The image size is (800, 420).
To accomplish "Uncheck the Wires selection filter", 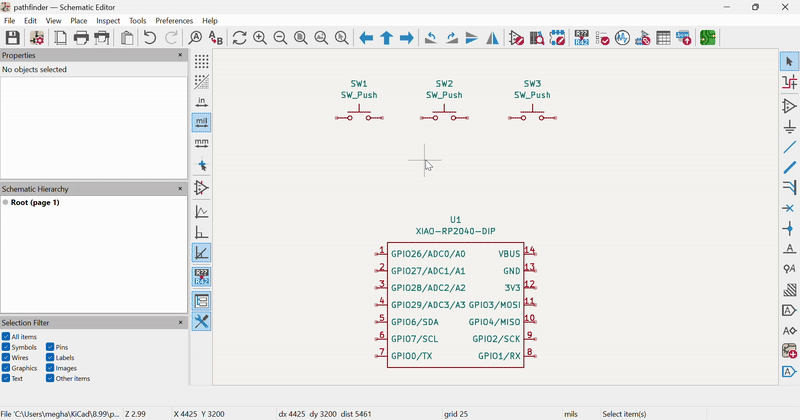I will (x=6, y=358).
